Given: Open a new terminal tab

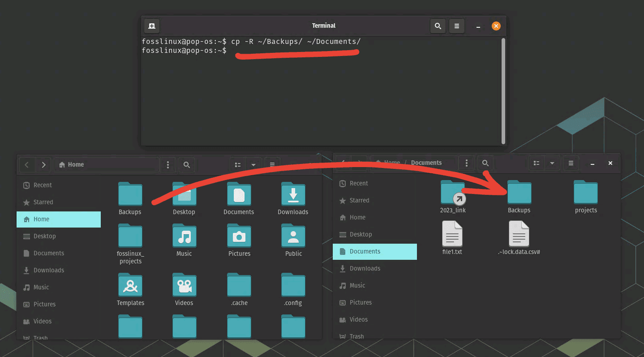Looking at the screenshot, I should pos(151,26).
